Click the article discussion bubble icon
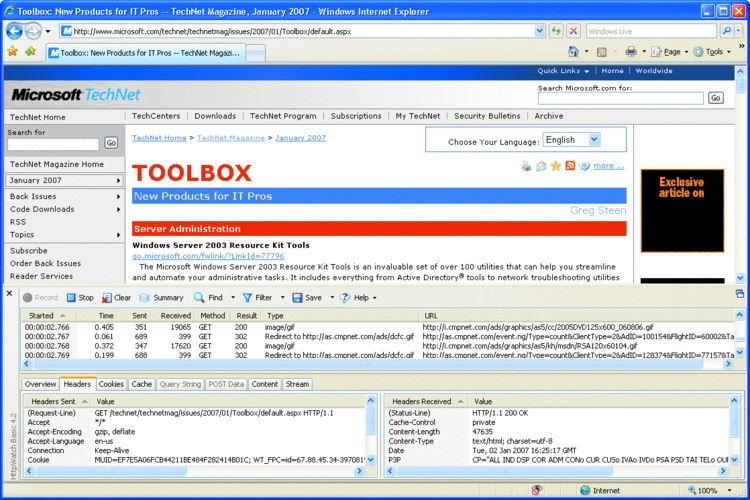 [x=584, y=166]
